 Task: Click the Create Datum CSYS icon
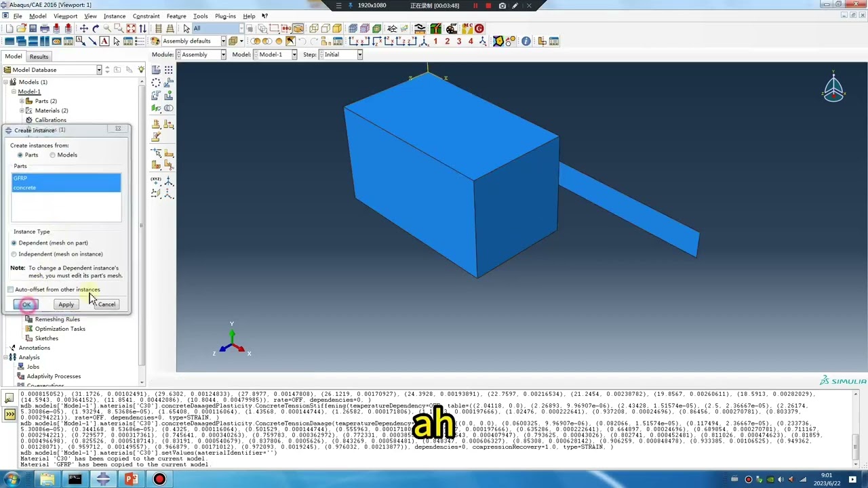[x=169, y=180]
